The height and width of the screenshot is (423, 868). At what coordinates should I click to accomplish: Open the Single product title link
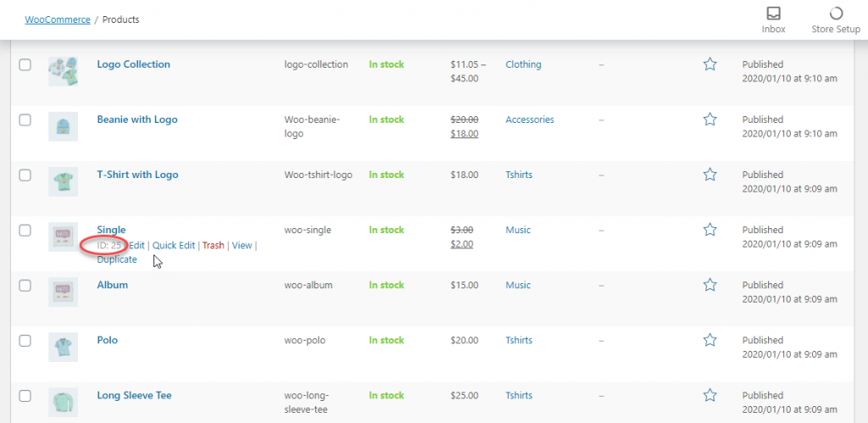[x=111, y=230]
